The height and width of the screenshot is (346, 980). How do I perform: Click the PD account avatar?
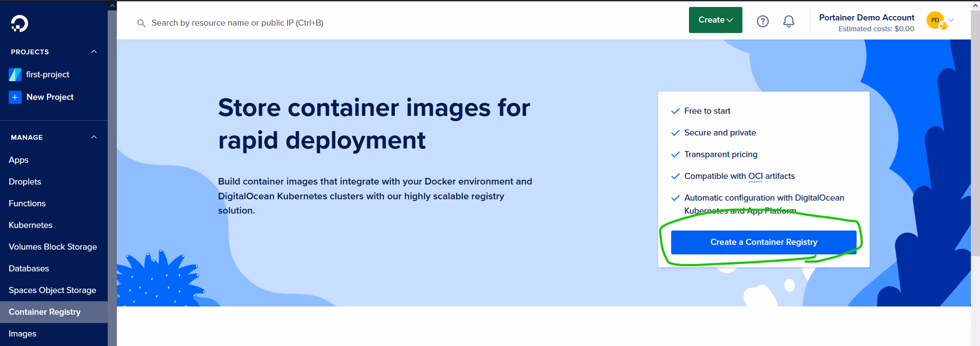point(936,20)
